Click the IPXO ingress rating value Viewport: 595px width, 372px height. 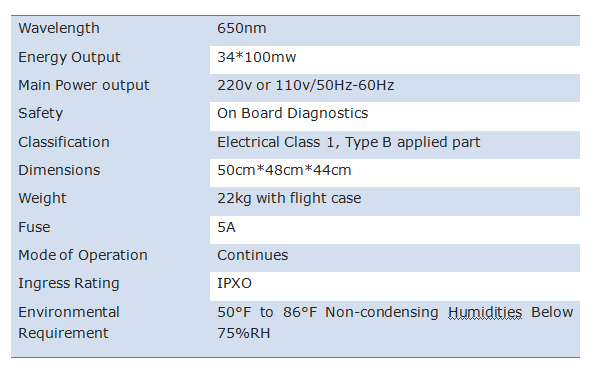pyautogui.click(x=234, y=284)
